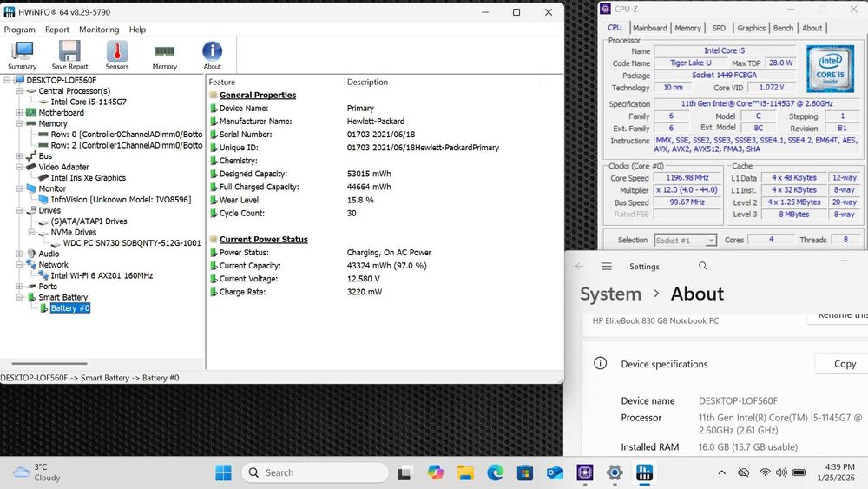Click the Intel Core i5 logo in CPU-Z

pos(830,69)
